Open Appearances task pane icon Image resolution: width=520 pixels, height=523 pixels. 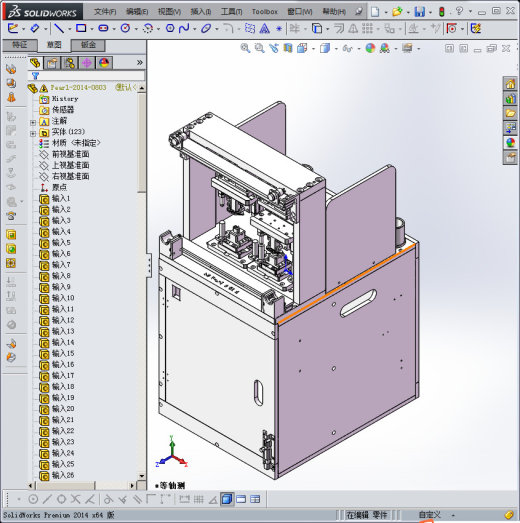(510, 143)
